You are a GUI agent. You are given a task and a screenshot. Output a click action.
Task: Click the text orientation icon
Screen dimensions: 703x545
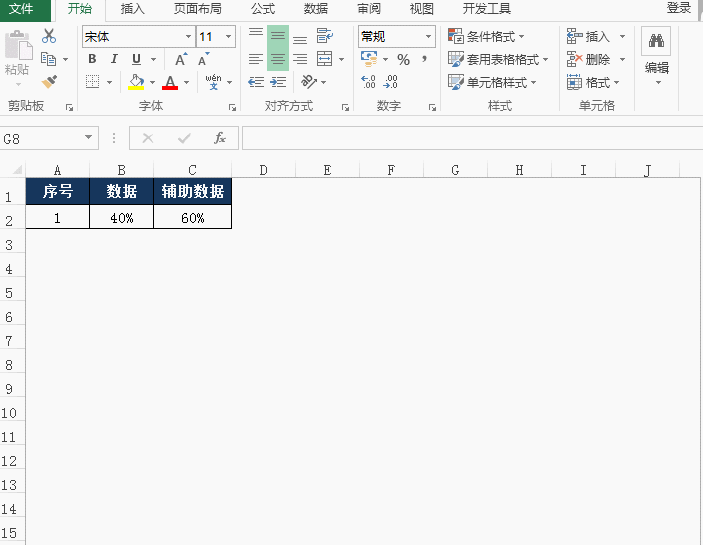point(309,82)
